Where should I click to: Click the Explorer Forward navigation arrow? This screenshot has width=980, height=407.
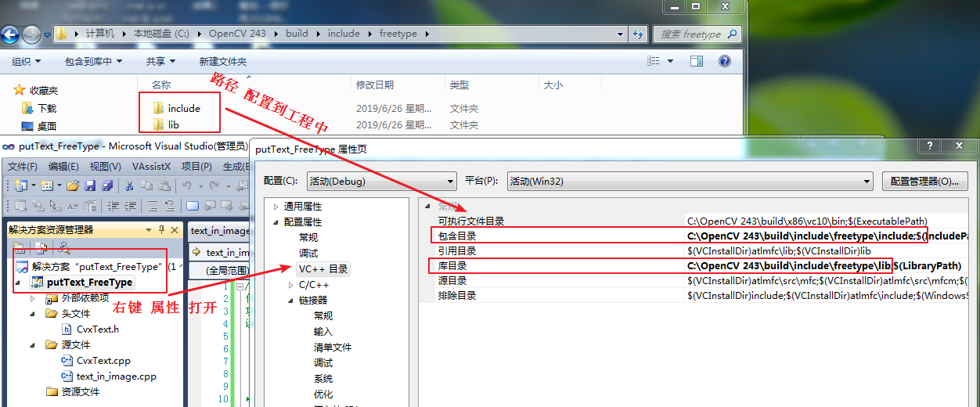tap(31, 34)
